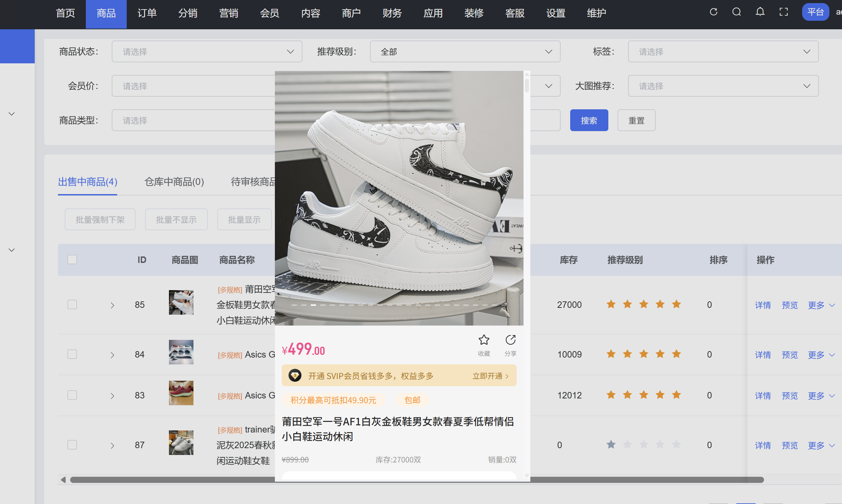Click 积分最高可抵扣49.90元 tag

coord(333,400)
